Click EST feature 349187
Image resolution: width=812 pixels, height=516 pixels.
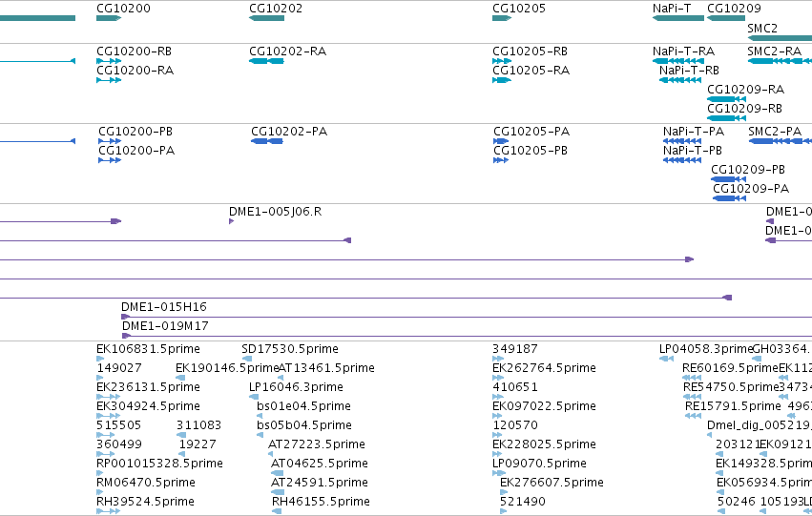498,359
